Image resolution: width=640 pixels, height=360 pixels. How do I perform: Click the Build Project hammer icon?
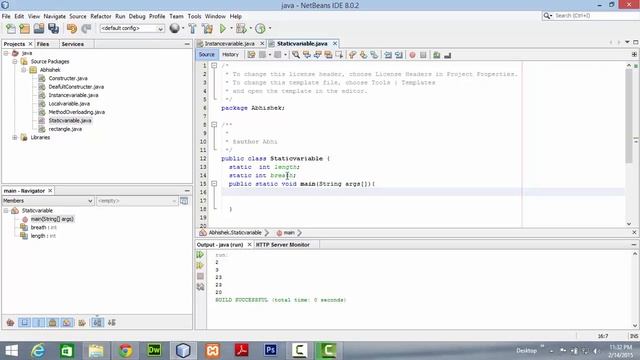[192, 28]
